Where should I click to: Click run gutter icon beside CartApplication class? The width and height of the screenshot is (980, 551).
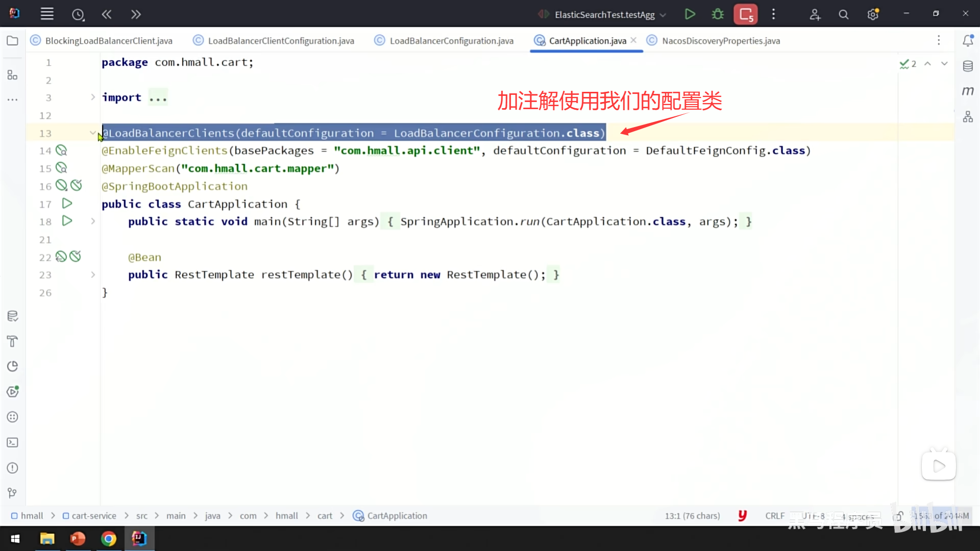coord(67,204)
